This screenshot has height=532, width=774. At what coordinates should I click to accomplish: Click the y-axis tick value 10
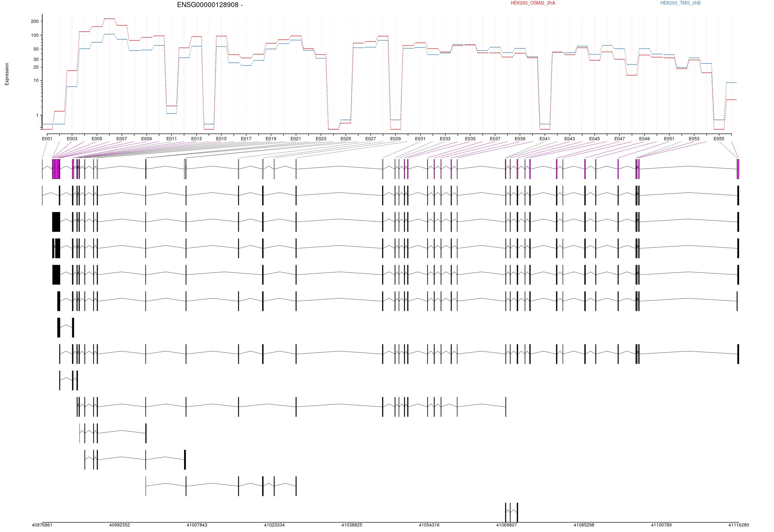coord(36,80)
